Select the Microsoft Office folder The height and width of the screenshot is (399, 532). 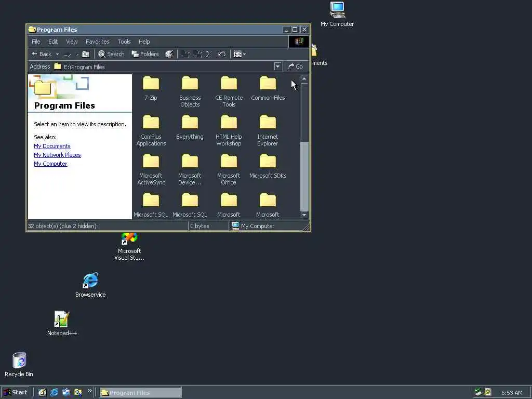click(x=229, y=170)
